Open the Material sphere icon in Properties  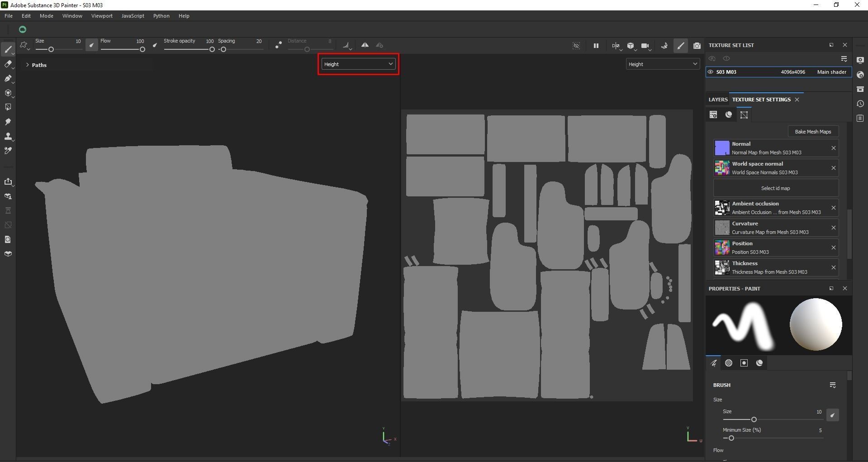(759, 363)
